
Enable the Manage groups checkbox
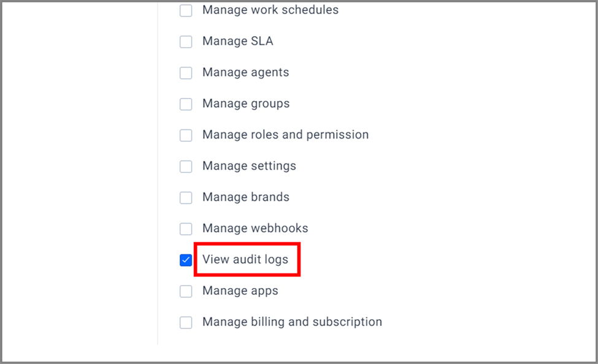(x=186, y=104)
